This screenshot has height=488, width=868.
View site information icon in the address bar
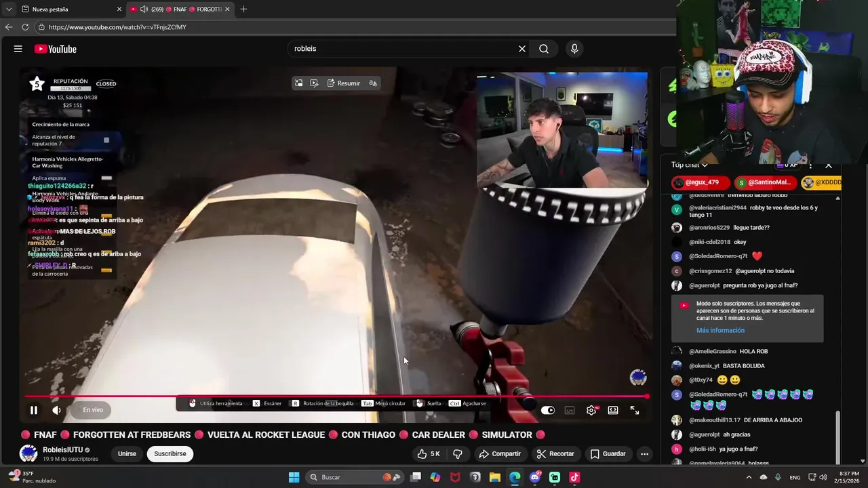pos(41,27)
